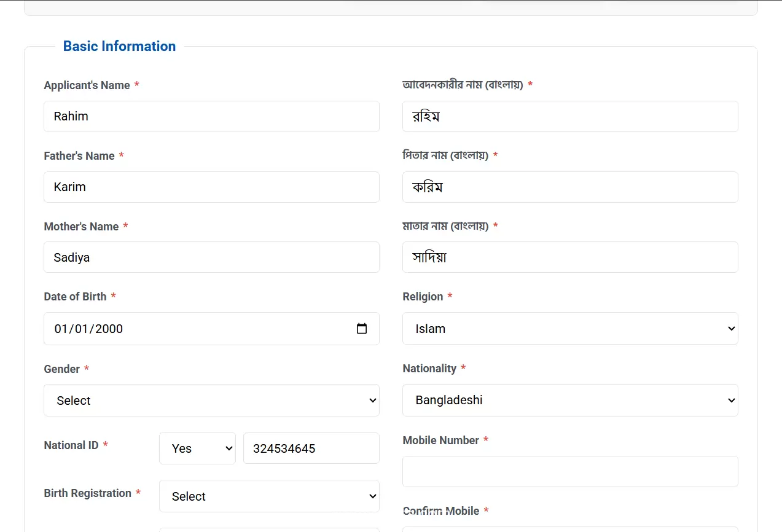Click the Father's Name field containing Karim

pyautogui.click(x=211, y=187)
